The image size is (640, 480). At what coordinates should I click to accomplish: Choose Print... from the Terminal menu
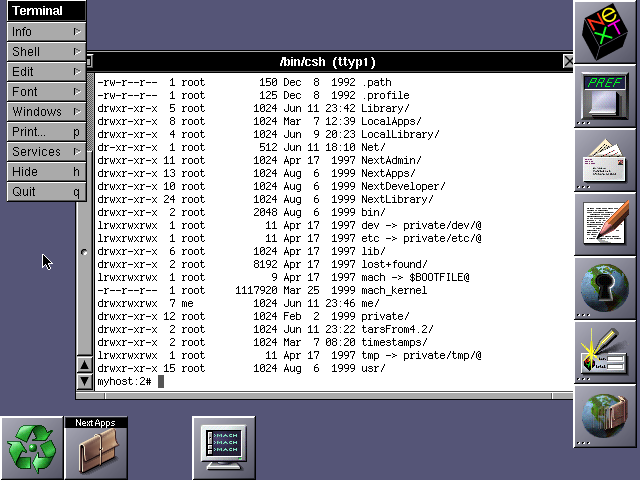(x=46, y=131)
